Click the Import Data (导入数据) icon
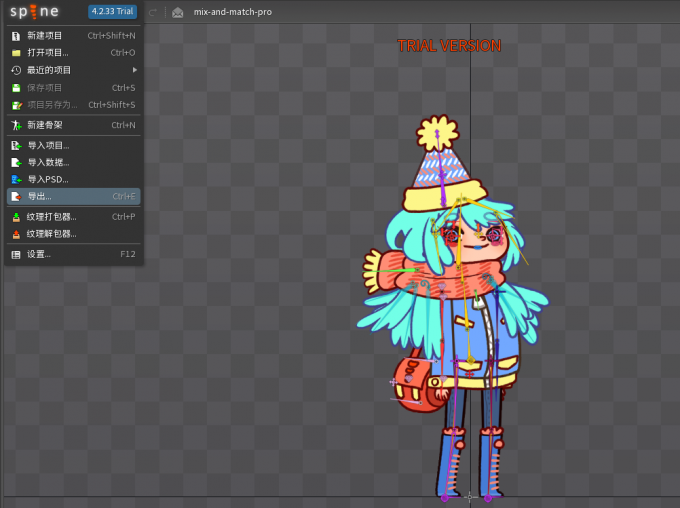Image resolution: width=680 pixels, height=508 pixels. click(x=16, y=163)
